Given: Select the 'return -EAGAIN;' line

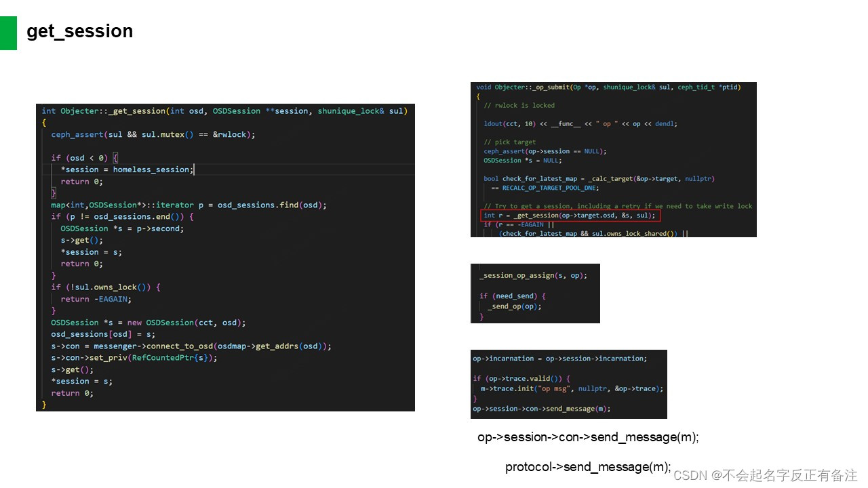Looking at the screenshot, I should click(96, 299).
